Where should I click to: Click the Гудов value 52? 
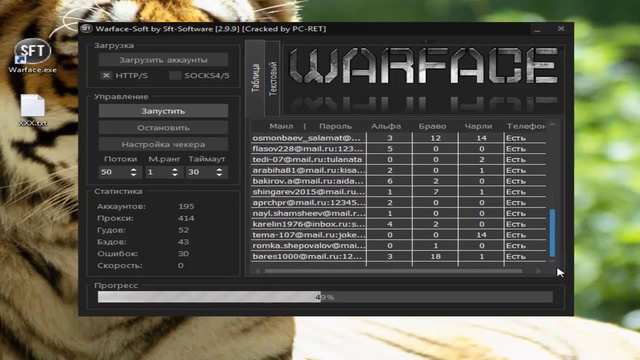pyautogui.click(x=183, y=230)
